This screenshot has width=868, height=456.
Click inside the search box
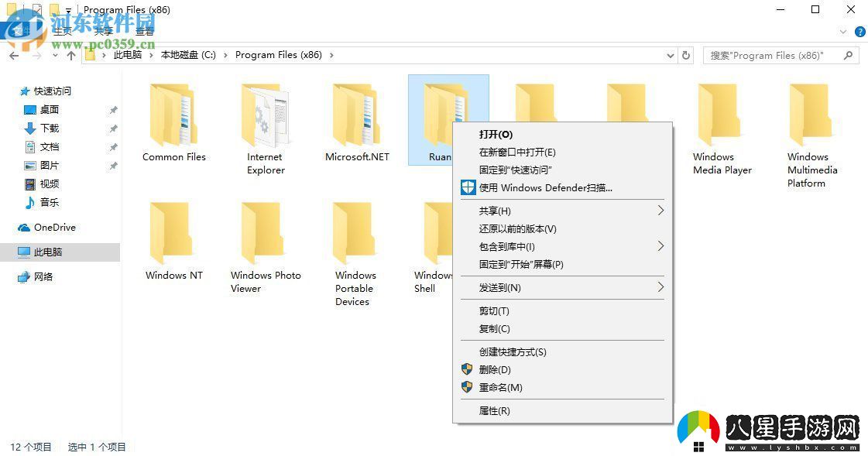[x=774, y=55]
